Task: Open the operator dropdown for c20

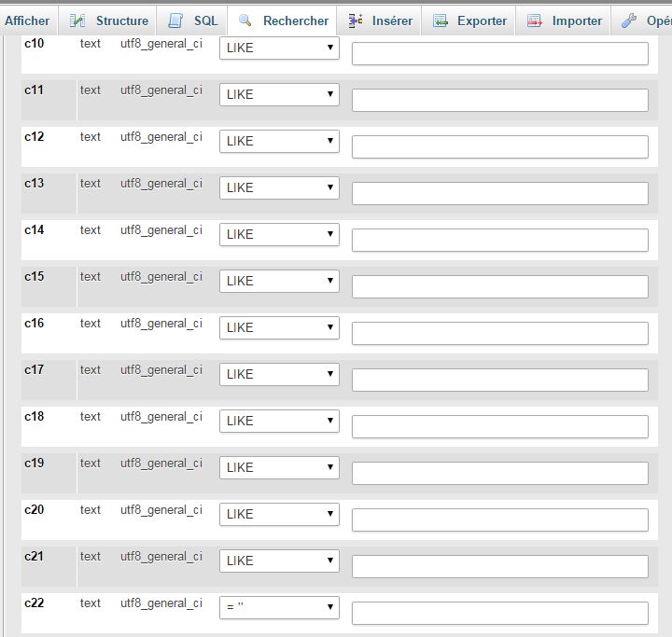Action: click(x=279, y=515)
